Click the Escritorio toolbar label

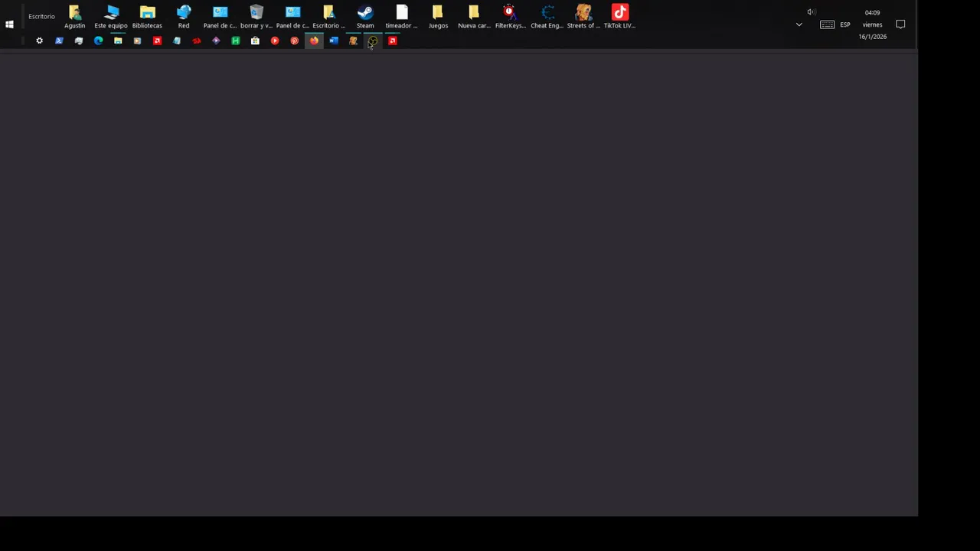coord(41,16)
